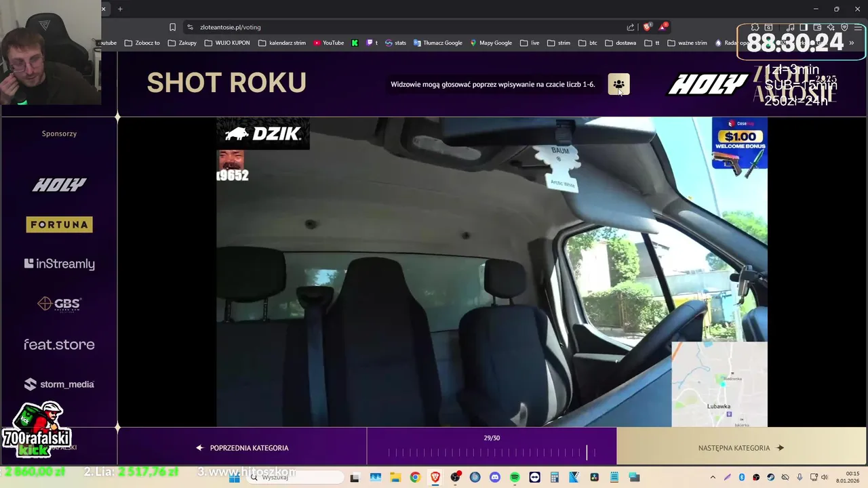Open Spotify from the taskbar
The image size is (868, 488).
515,477
